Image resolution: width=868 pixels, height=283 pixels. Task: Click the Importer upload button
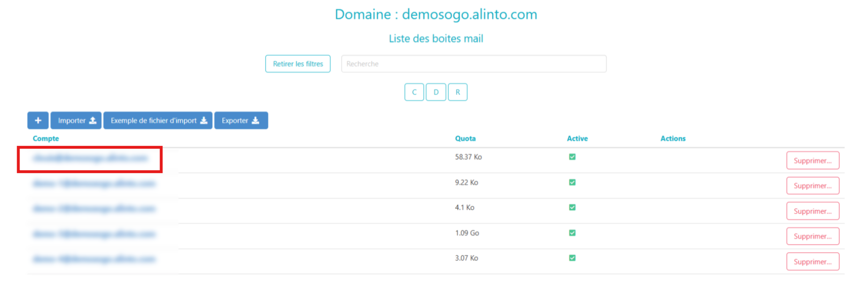(x=76, y=120)
